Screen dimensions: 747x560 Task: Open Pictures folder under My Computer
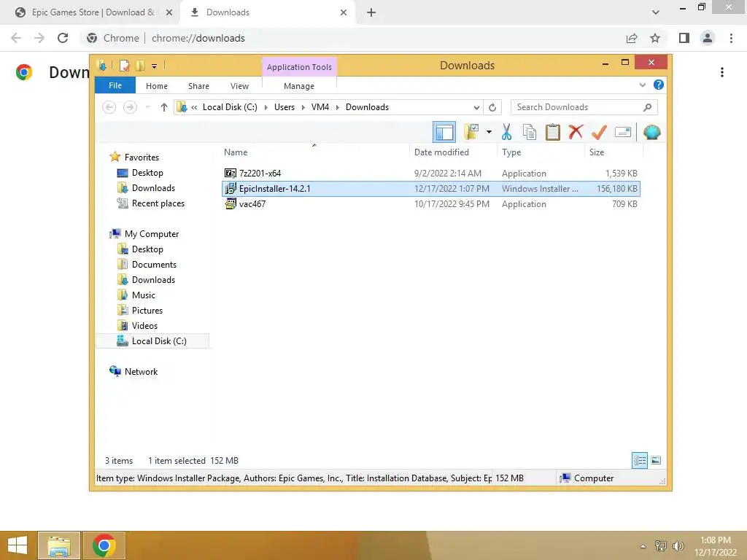tap(147, 311)
